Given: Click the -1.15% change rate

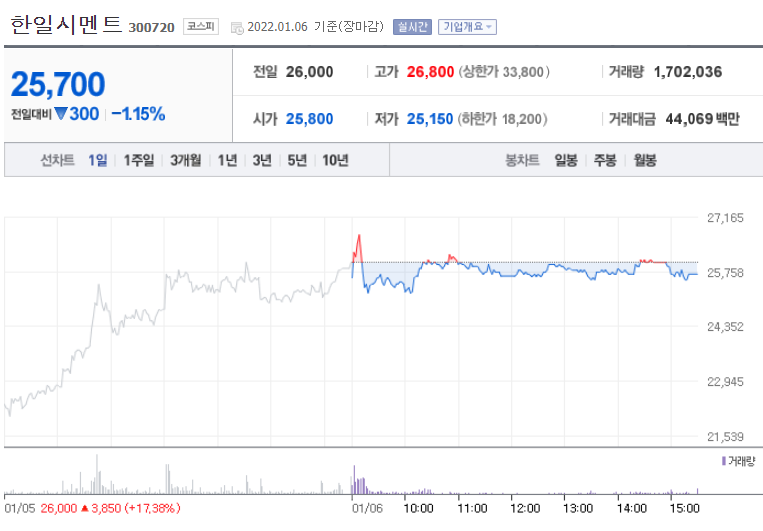Looking at the screenshot, I should (138, 114).
